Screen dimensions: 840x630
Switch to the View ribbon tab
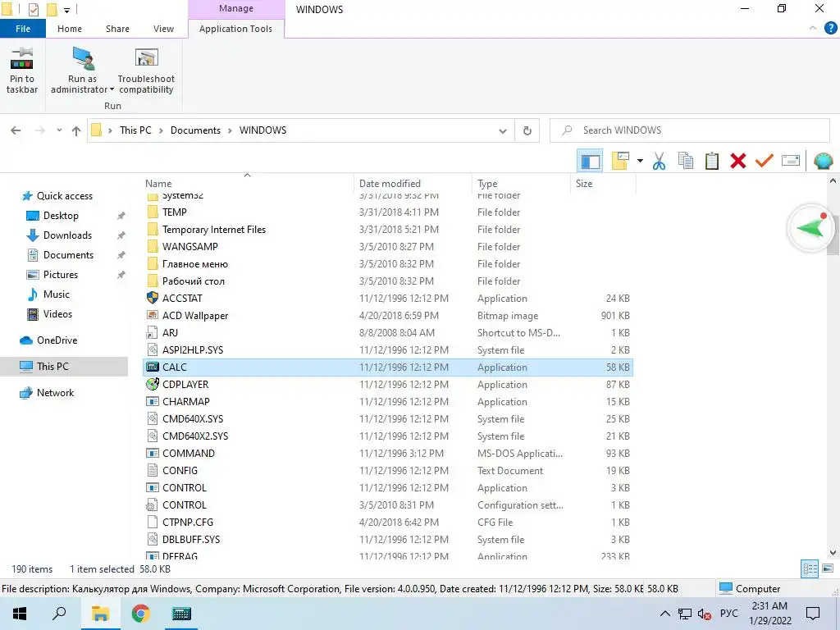(x=163, y=29)
